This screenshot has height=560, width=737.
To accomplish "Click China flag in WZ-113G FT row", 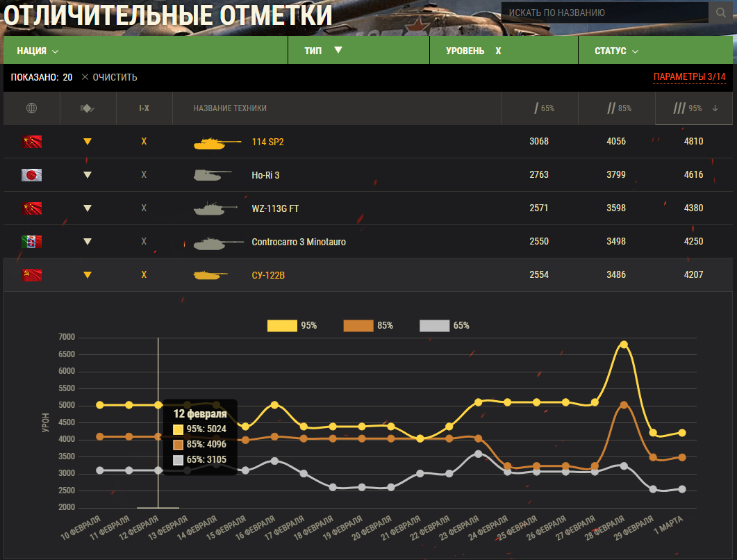I will pos(31,208).
